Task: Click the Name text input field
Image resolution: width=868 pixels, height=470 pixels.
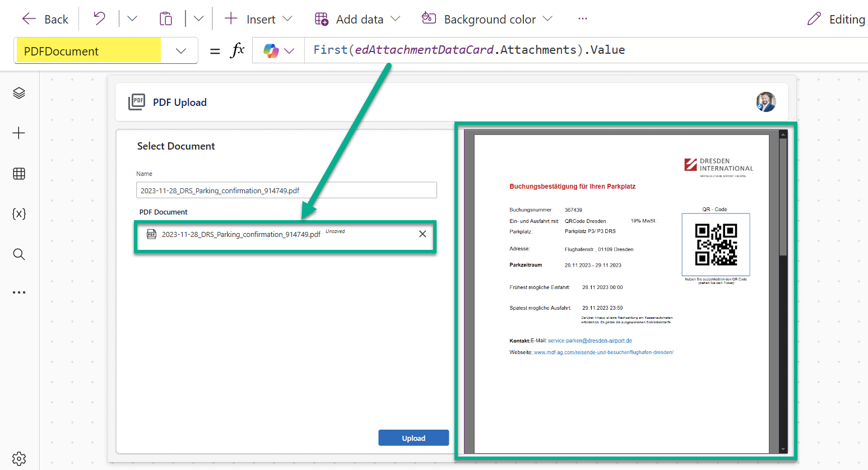Action: coord(286,190)
